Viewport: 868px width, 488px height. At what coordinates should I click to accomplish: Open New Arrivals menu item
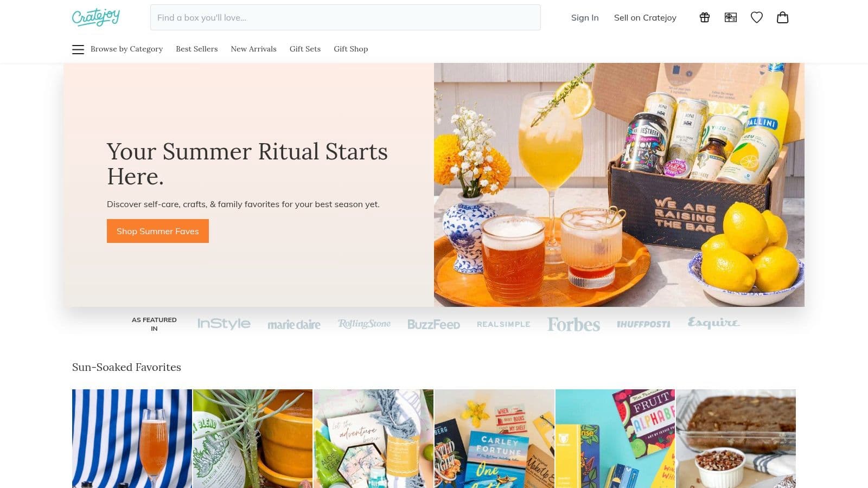pos(253,49)
